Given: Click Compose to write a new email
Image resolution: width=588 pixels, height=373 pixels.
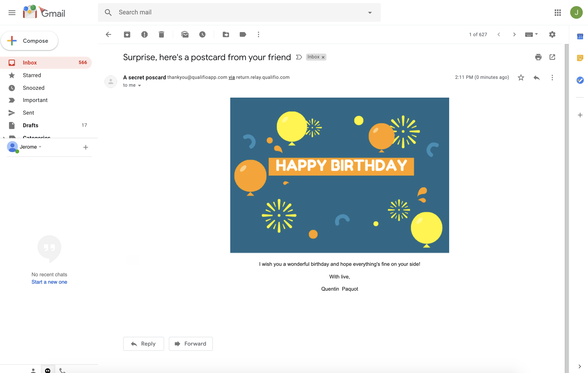Looking at the screenshot, I should pyautogui.click(x=30, y=41).
